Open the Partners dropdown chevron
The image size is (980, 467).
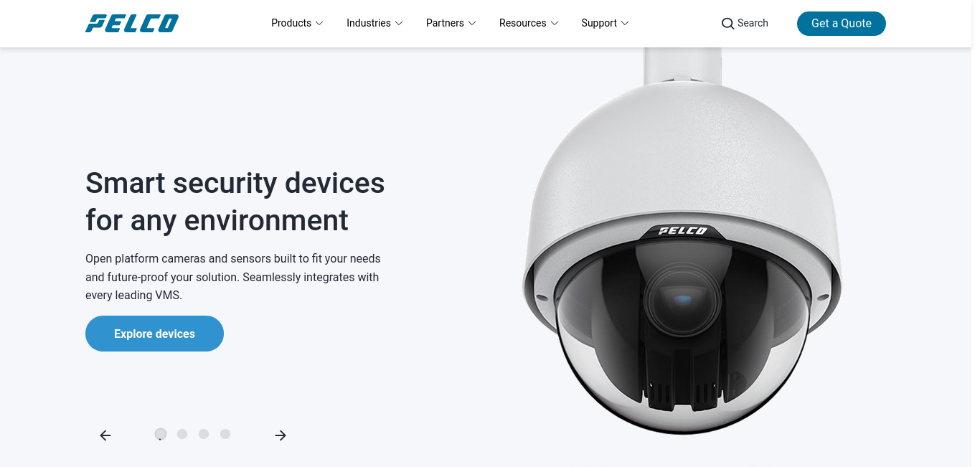click(472, 24)
